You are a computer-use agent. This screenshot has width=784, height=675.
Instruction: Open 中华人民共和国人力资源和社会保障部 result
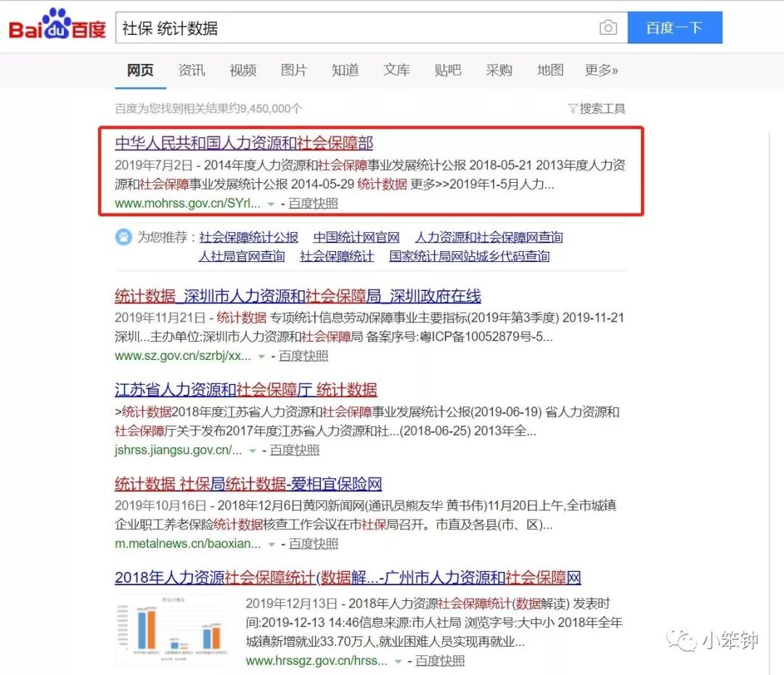[244, 143]
